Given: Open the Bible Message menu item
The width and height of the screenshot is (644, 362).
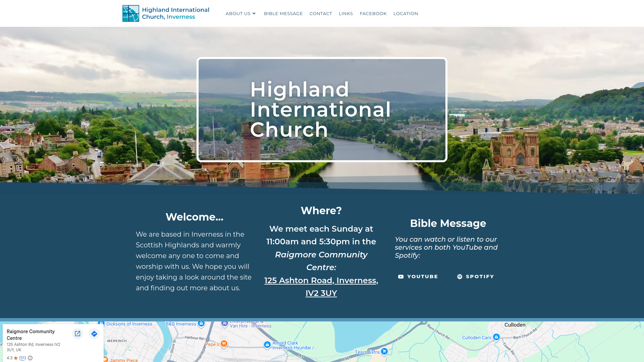Looking at the screenshot, I should 283,13.
